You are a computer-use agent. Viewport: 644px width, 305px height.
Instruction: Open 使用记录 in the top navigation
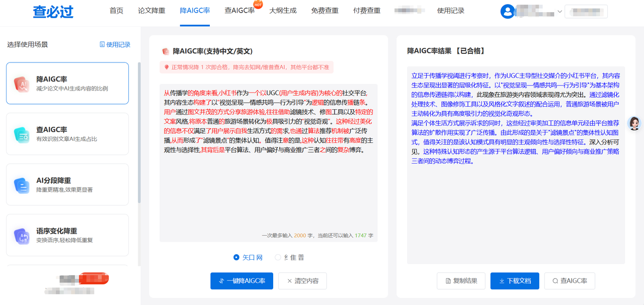pos(451,11)
